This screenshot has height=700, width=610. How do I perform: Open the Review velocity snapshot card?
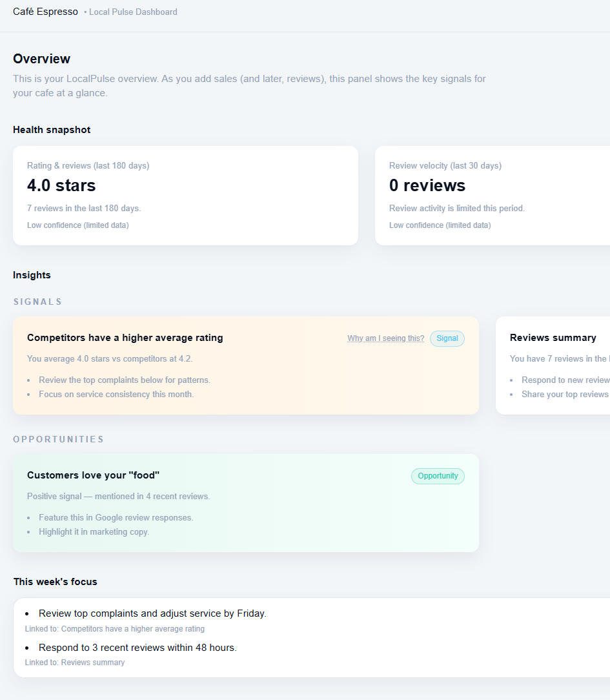[x=492, y=195]
